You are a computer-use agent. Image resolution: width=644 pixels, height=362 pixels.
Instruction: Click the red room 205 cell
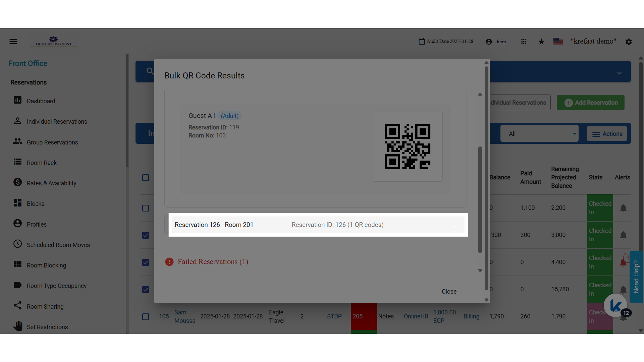tap(364, 316)
